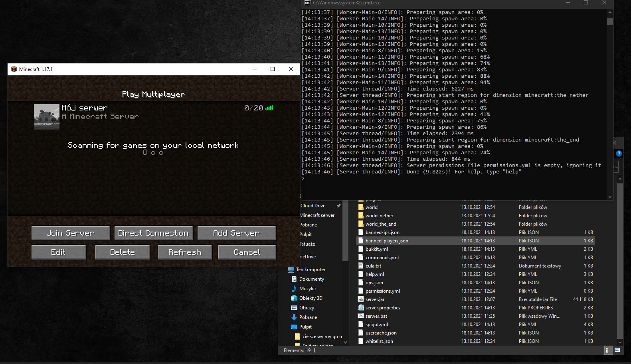The width and height of the screenshot is (631, 364).
Task: Click the blue Explorer help question mark icon
Action: (x=619, y=153)
